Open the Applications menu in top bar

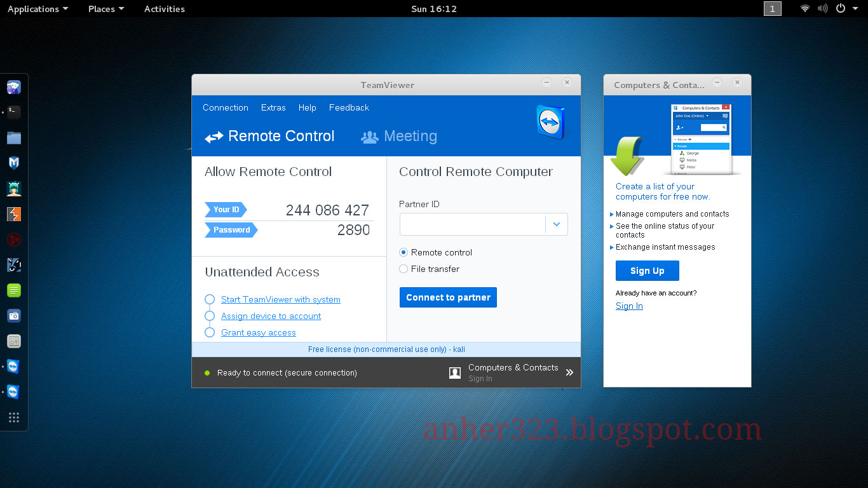tap(37, 9)
